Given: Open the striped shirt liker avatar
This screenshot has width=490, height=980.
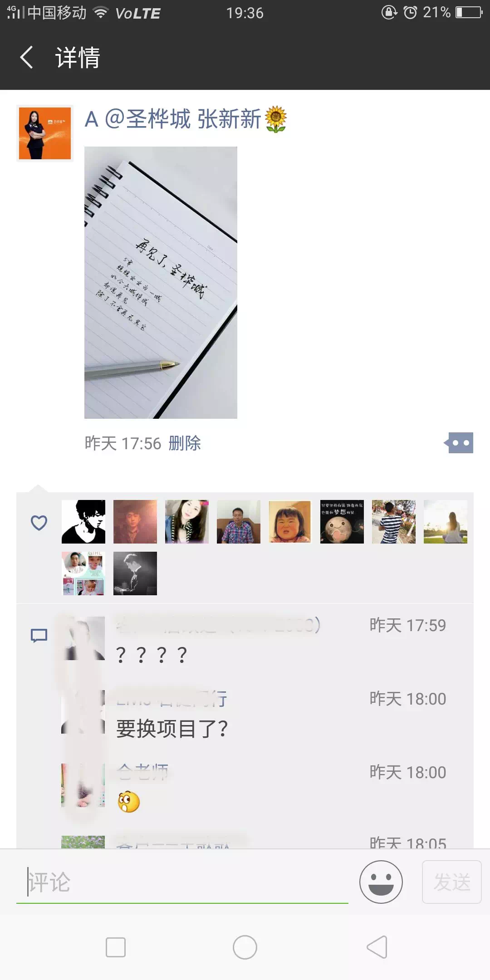Looking at the screenshot, I should click(x=394, y=522).
